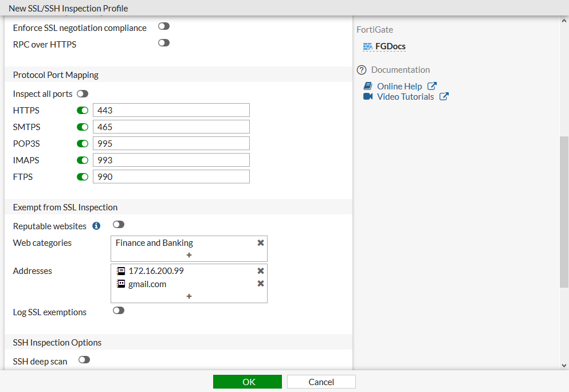Select the book icon beside Online Help
569x392 pixels.
click(367, 86)
